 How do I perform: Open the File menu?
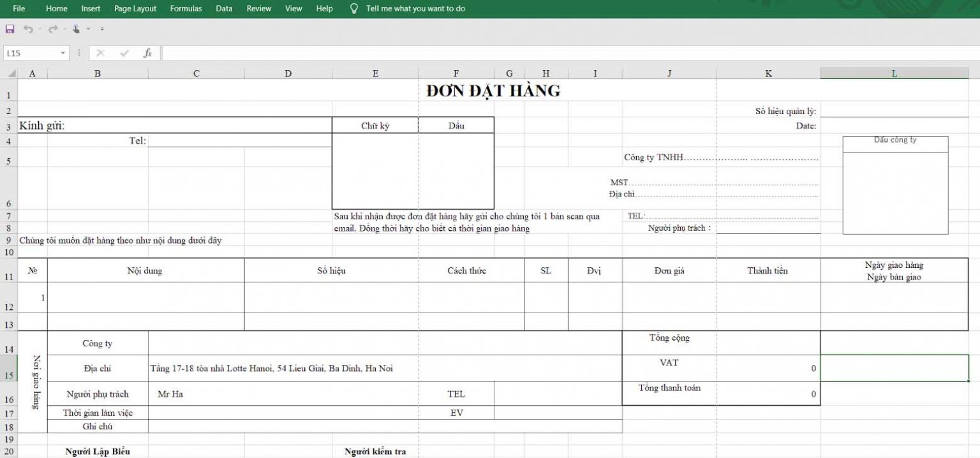19,8
